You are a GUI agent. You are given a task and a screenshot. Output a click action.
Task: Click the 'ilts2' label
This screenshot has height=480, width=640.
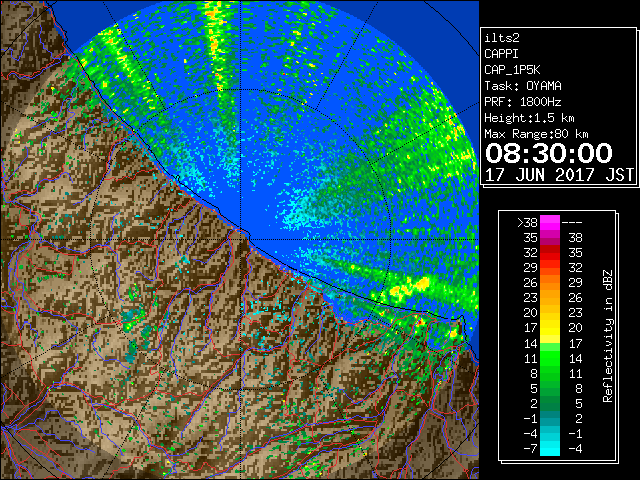click(x=502, y=38)
